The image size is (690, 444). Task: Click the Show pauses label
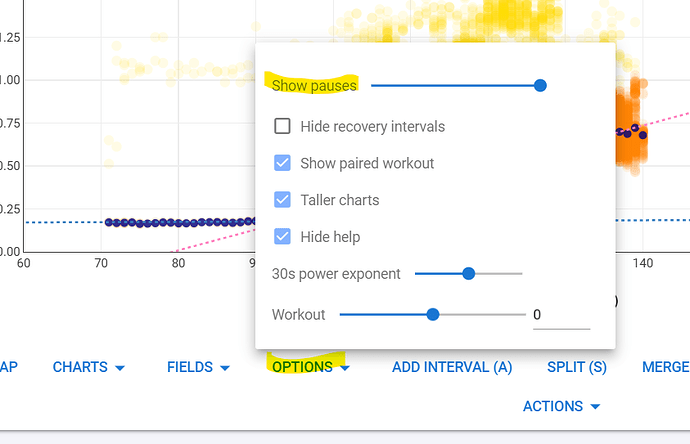click(x=314, y=85)
